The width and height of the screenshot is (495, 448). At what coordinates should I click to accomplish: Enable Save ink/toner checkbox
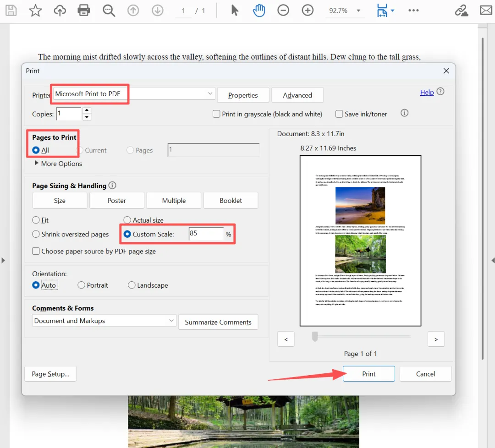(339, 114)
